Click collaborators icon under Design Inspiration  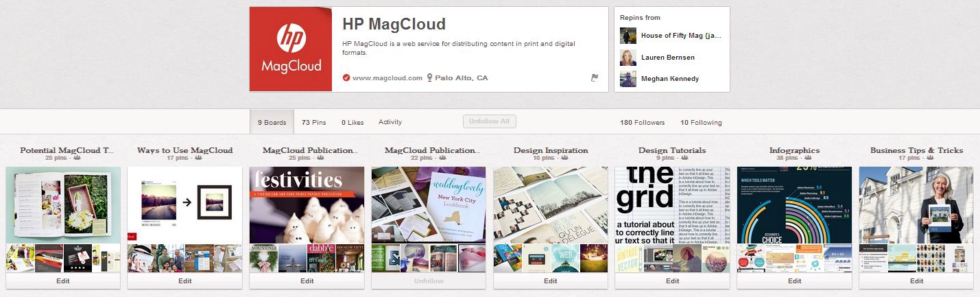(565, 158)
